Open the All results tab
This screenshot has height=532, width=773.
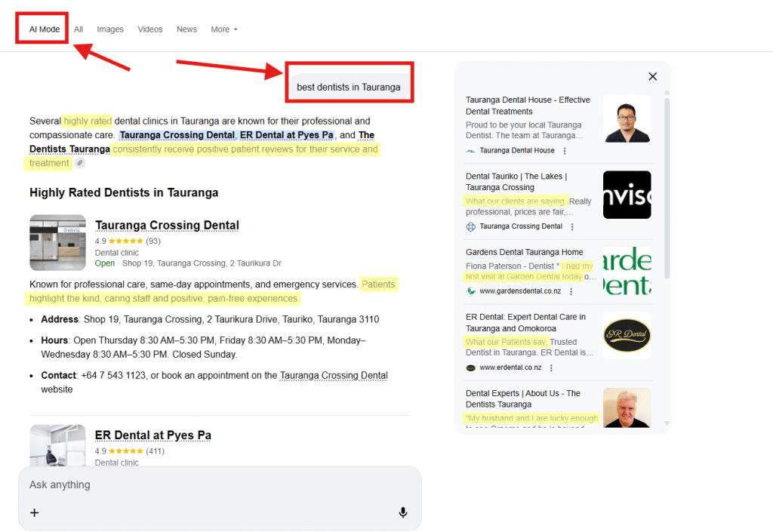79,29
